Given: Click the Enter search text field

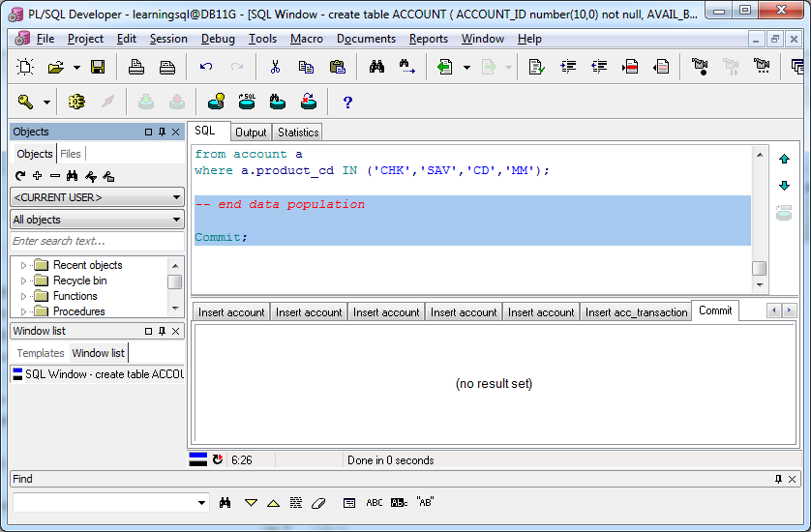Looking at the screenshot, I should coord(97,241).
